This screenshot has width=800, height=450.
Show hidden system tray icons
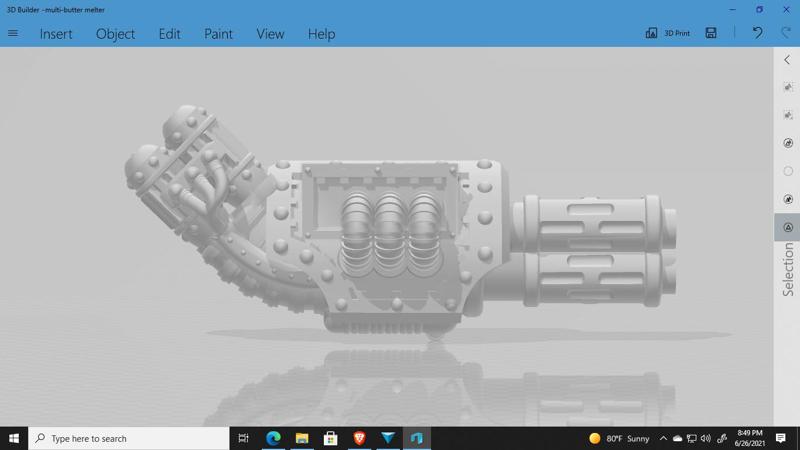[663, 438]
